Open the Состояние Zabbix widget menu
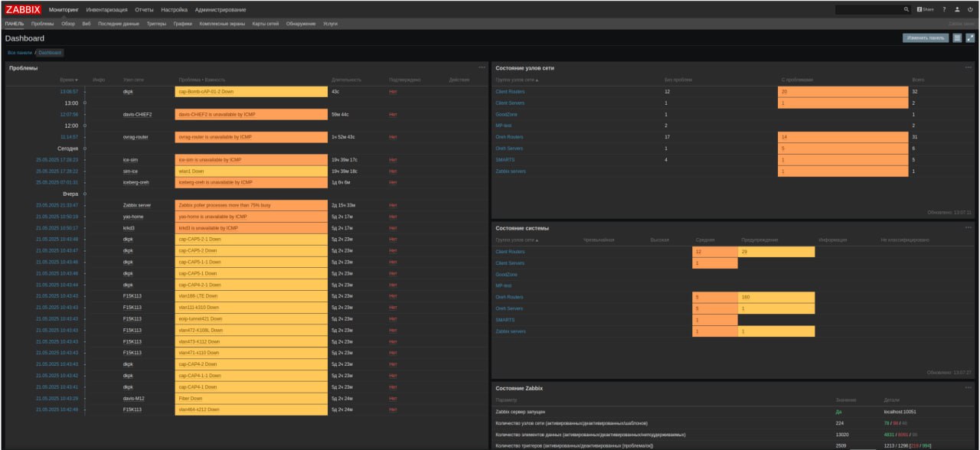980x450 pixels. [969, 387]
